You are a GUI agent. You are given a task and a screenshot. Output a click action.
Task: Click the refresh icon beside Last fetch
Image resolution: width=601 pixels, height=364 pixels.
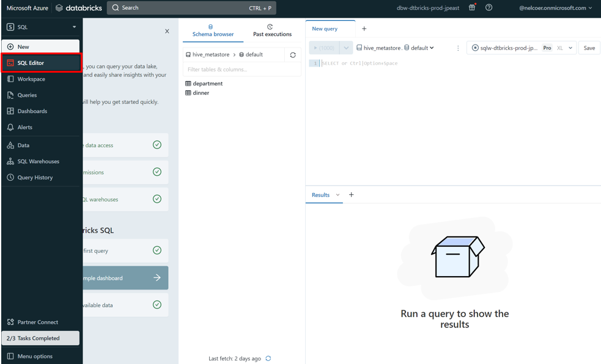tap(268, 359)
